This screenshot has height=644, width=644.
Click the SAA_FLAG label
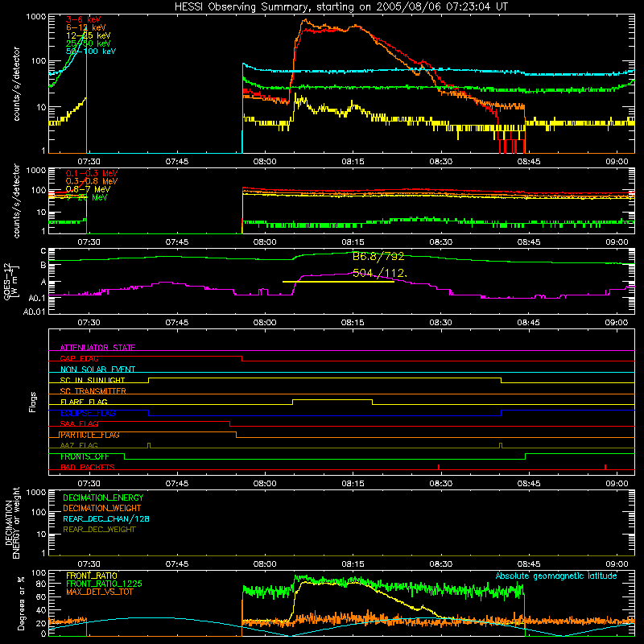click(79, 423)
